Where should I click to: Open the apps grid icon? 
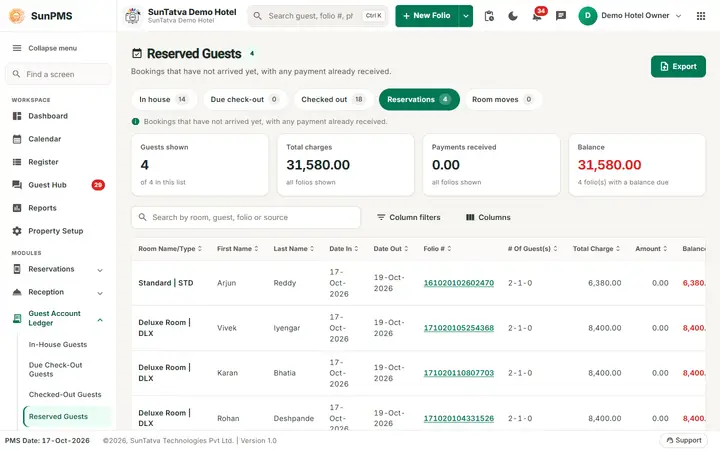tap(701, 16)
